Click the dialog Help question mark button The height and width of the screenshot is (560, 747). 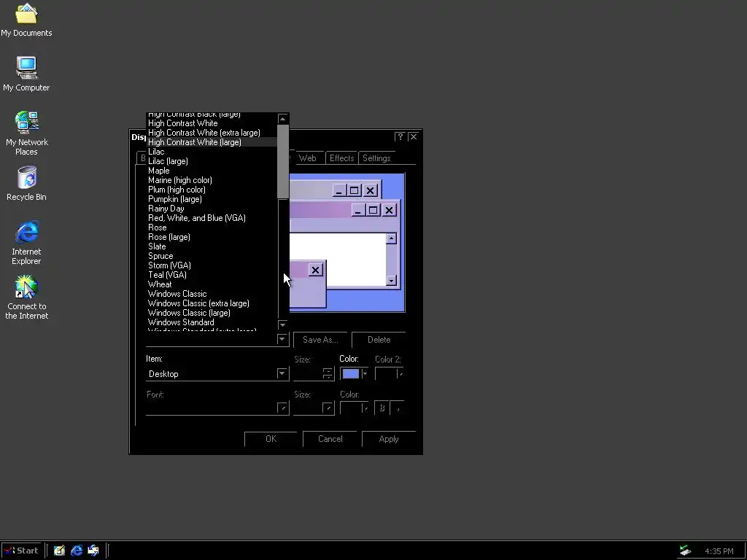pyautogui.click(x=400, y=136)
